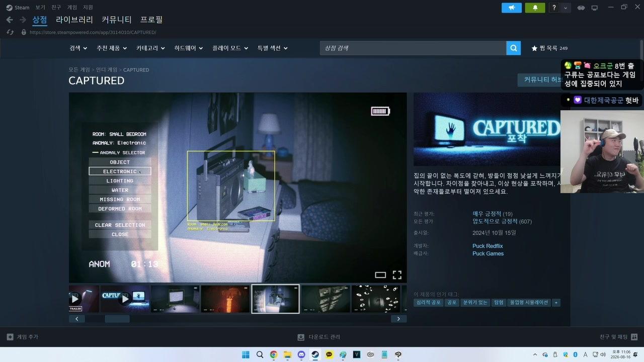This screenshot has width=644, height=362.
Task: Expand the arrow next to the help button
Action: pyautogui.click(x=566, y=8)
